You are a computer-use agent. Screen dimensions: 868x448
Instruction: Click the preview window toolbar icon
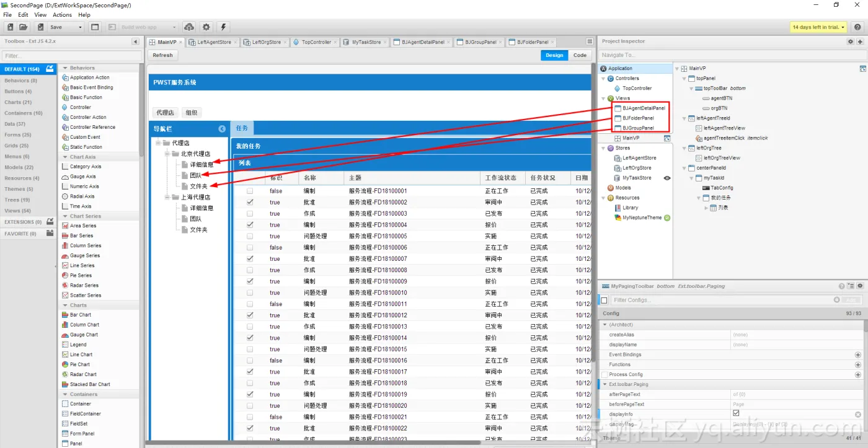(x=95, y=27)
